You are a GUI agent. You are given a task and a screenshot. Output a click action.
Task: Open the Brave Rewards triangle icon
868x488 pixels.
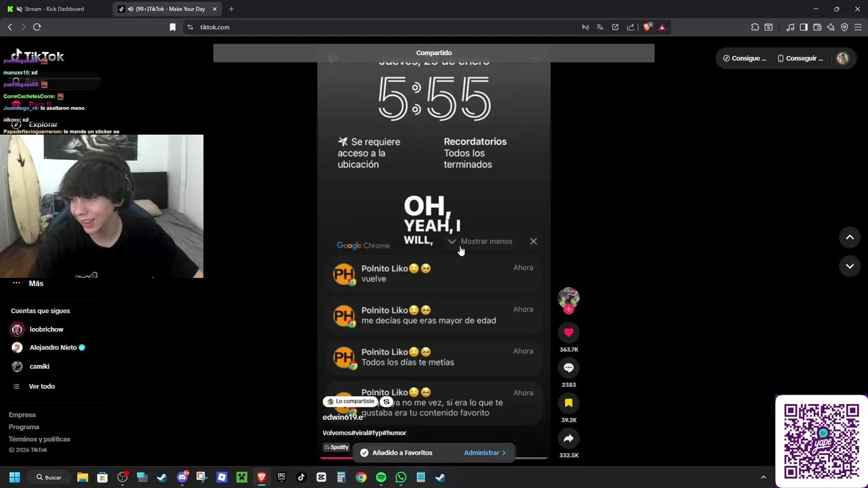pyautogui.click(x=662, y=27)
